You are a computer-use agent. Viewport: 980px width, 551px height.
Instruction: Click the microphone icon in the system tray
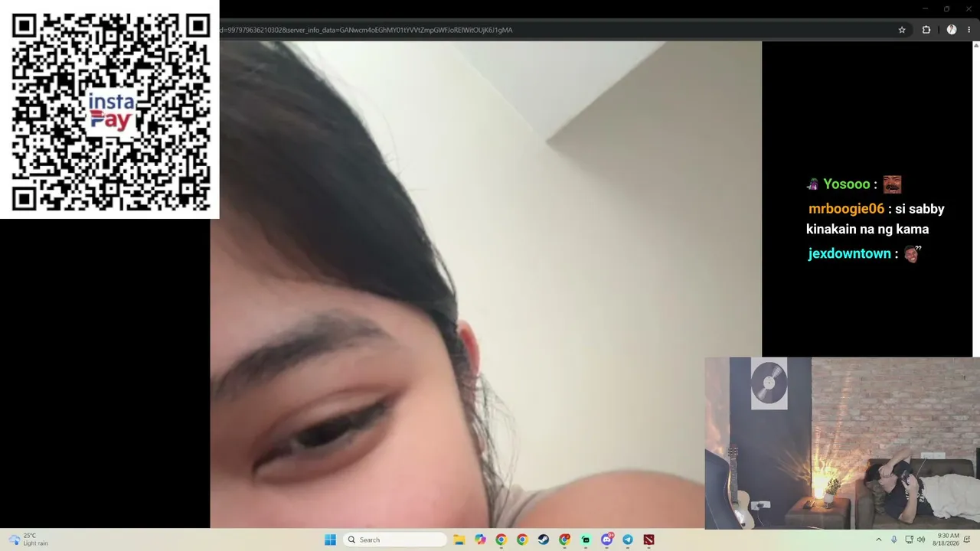pos(893,540)
